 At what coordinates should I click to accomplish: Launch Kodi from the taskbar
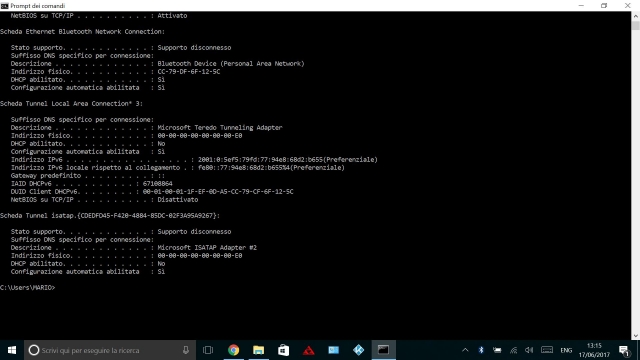(358, 350)
